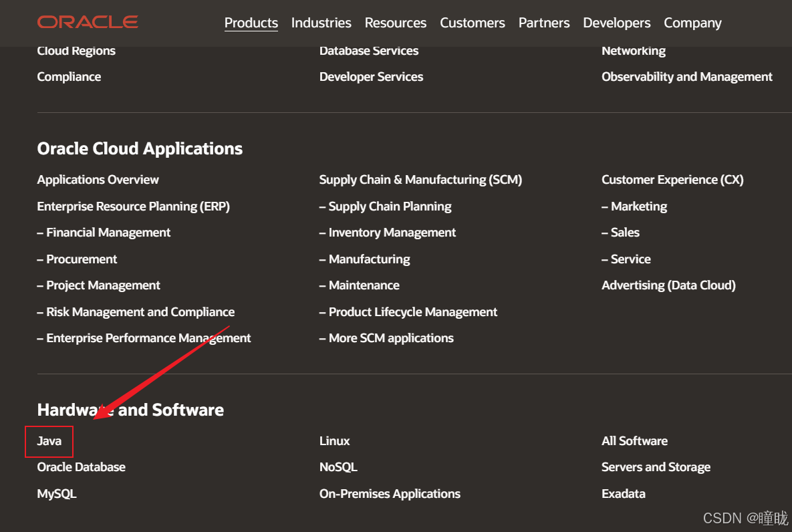Open the MySQL link
The width and height of the screenshot is (792, 532).
coord(57,494)
